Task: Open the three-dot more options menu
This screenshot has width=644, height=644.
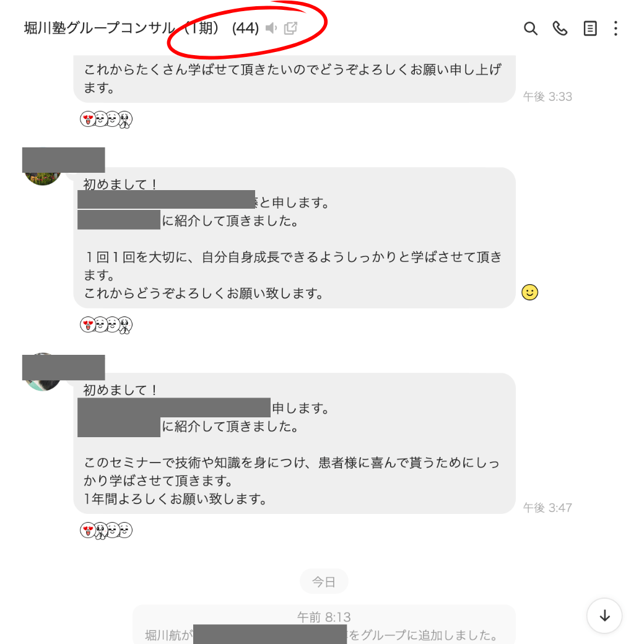Action: (616, 28)
